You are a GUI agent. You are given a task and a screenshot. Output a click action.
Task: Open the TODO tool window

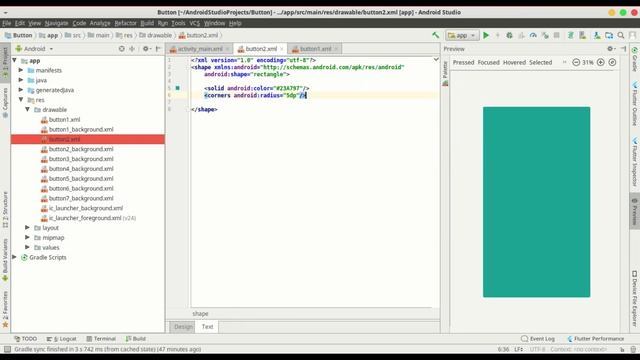point(25,339)
